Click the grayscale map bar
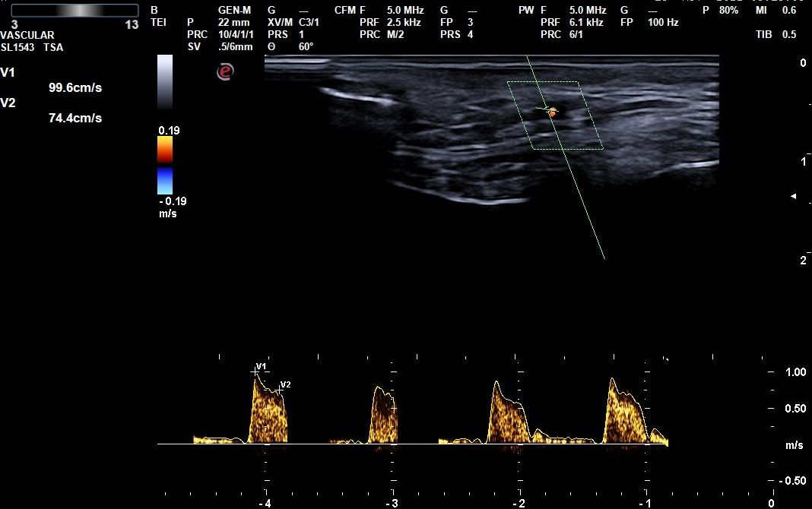 click(x=165, y=83)
